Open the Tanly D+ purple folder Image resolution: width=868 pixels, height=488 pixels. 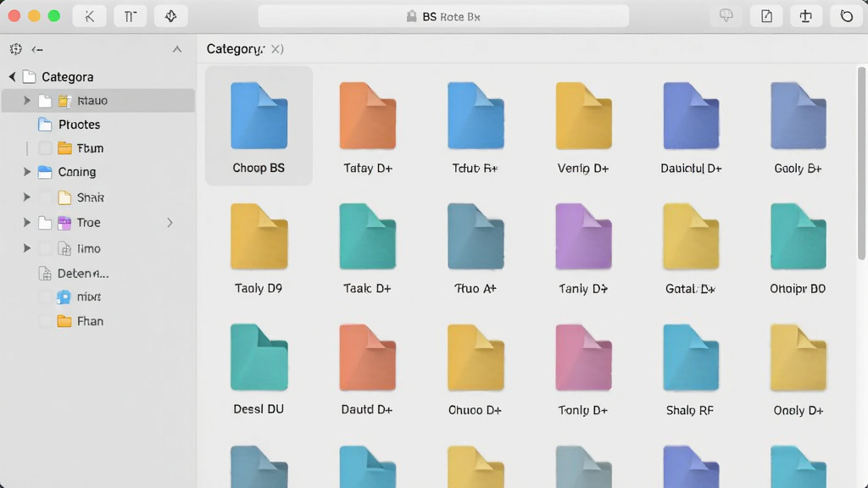(583, 236)
